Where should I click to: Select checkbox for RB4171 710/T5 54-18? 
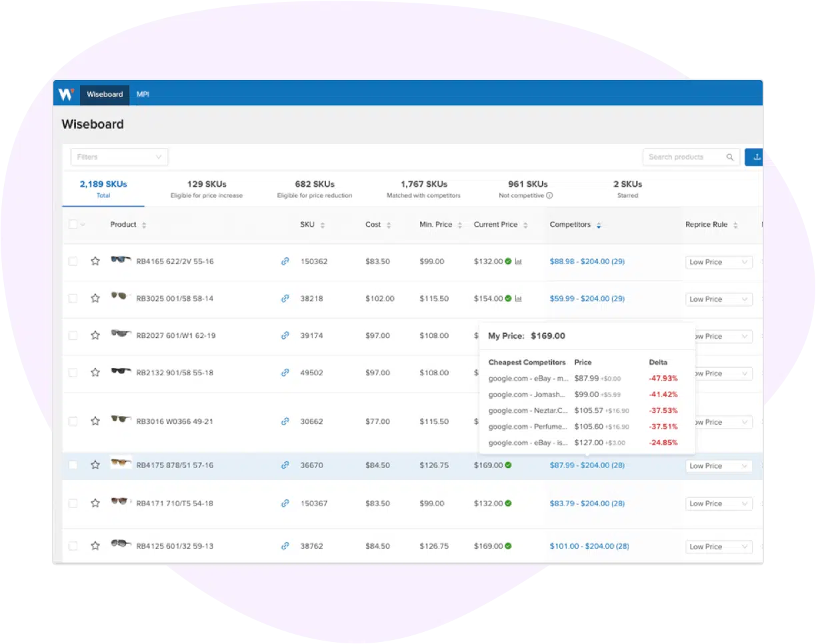(x=73, y=503)
